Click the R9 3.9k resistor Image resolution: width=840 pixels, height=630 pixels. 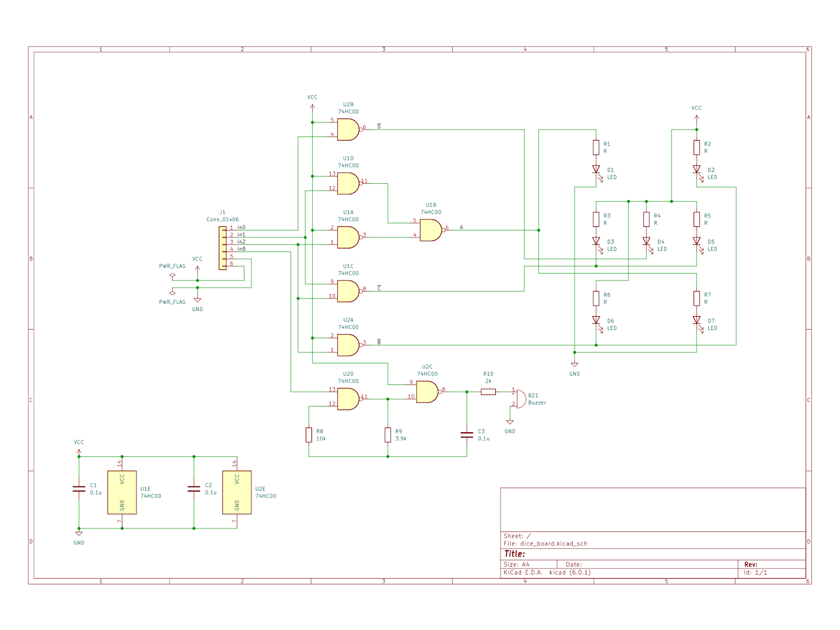tap(387, 435)
